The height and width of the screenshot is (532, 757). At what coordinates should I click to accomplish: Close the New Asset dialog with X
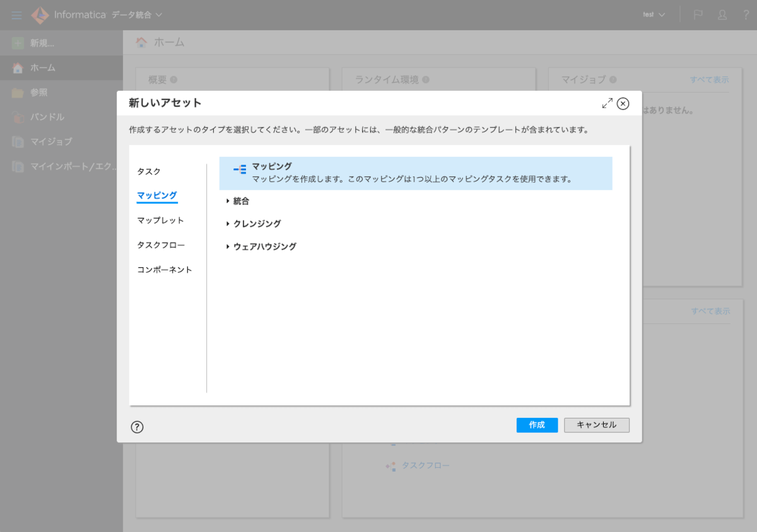[x=623, y=103]
